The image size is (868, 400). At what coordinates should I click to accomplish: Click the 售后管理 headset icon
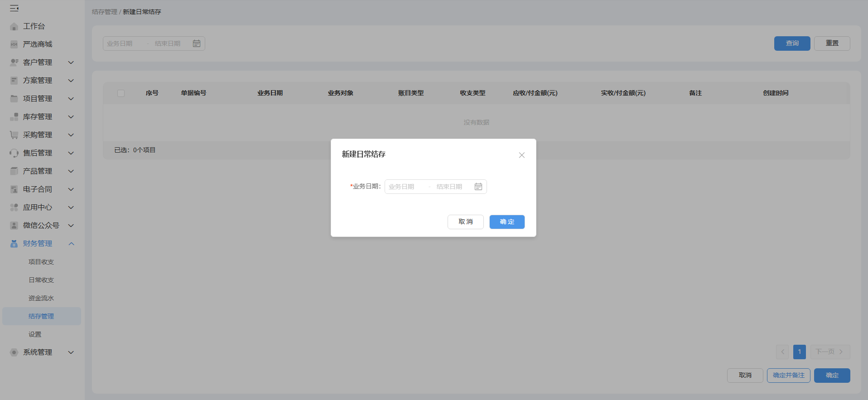pyautogui.click(x=14, y=153)
